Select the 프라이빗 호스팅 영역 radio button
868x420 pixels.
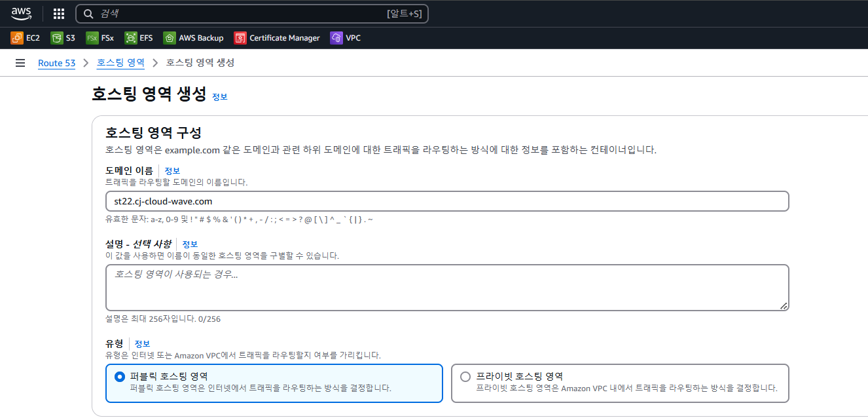tap(465, 377)
